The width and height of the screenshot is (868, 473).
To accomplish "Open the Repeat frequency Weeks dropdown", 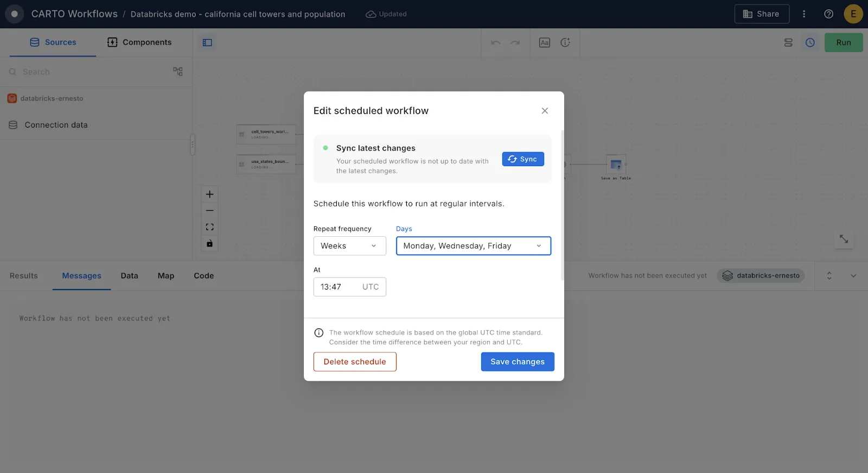I will (x=349, y=246).
